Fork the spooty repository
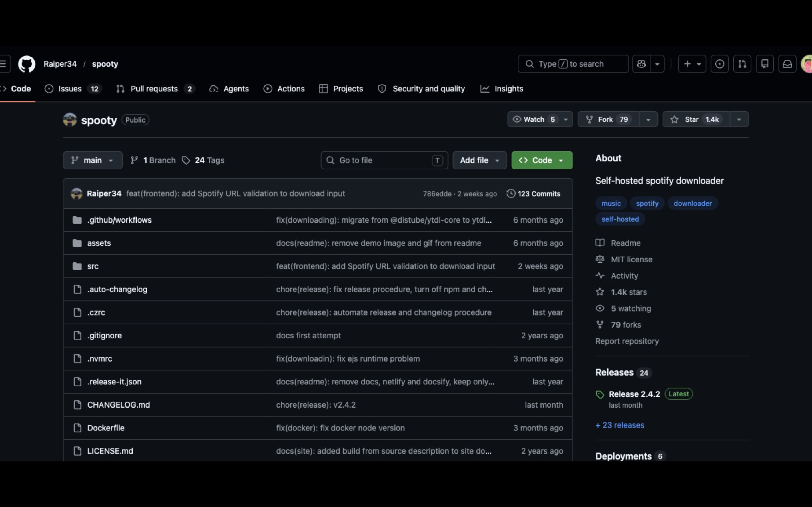 point(608,120)
